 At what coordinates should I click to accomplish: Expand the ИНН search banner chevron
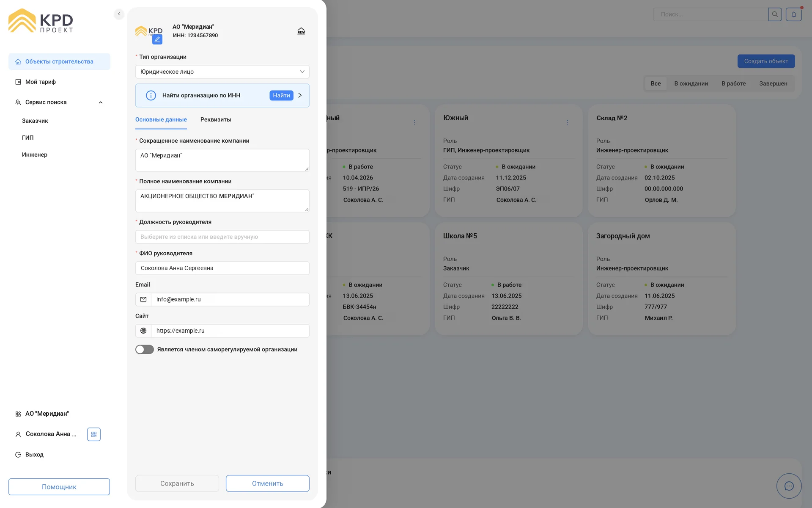click(300, 95)
